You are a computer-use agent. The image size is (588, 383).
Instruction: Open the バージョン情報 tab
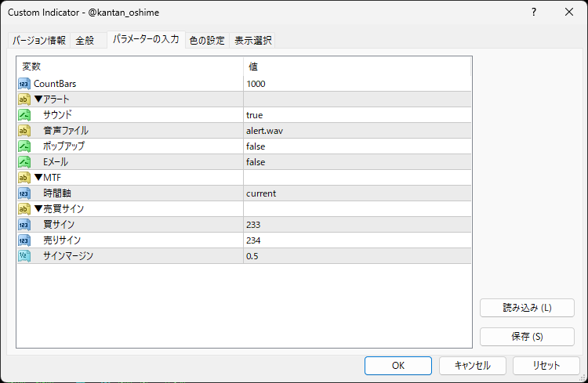coord(39,40)
